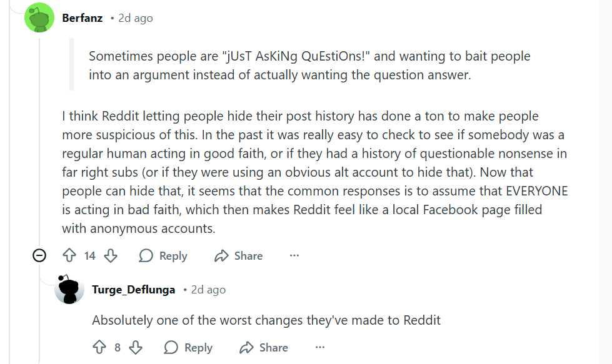This screenshot has width=612, height=364.
Task: Click the Berfanz user avatar
Action: (39, 18)
